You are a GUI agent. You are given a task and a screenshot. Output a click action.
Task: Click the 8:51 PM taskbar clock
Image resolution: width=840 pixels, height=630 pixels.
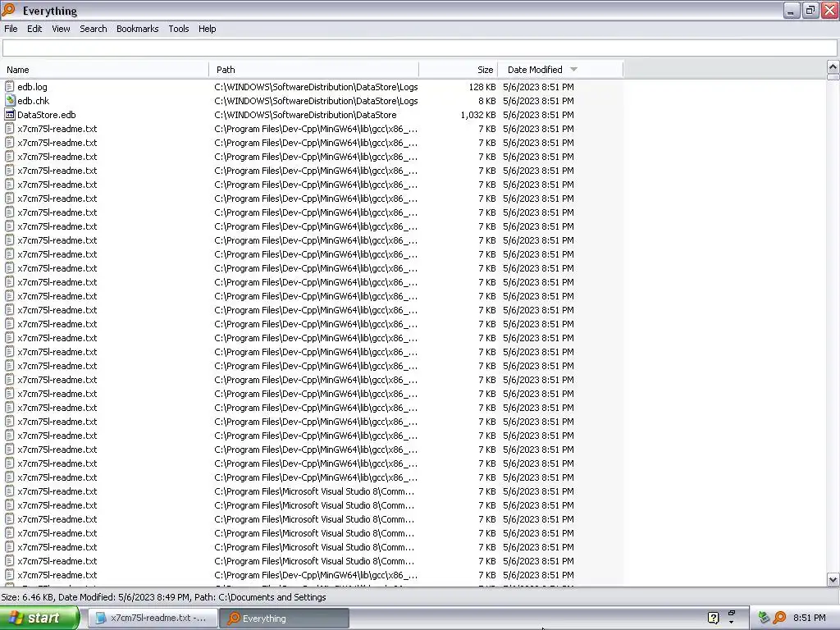[x=809, y=618]
